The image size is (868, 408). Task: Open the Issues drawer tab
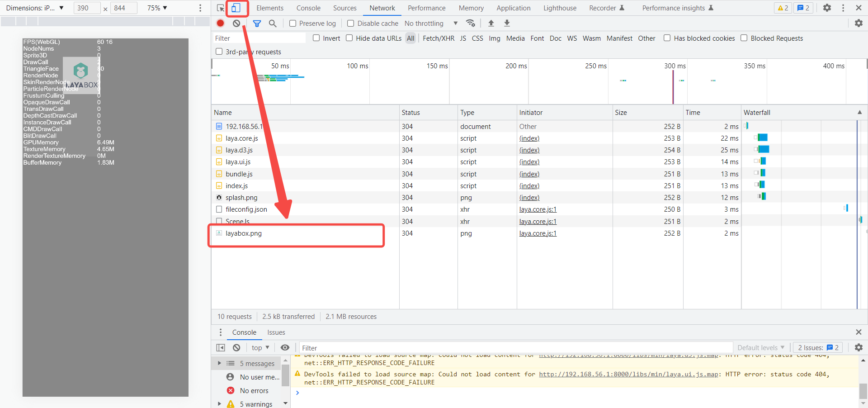pyautogui.click(x=276, y=332)
